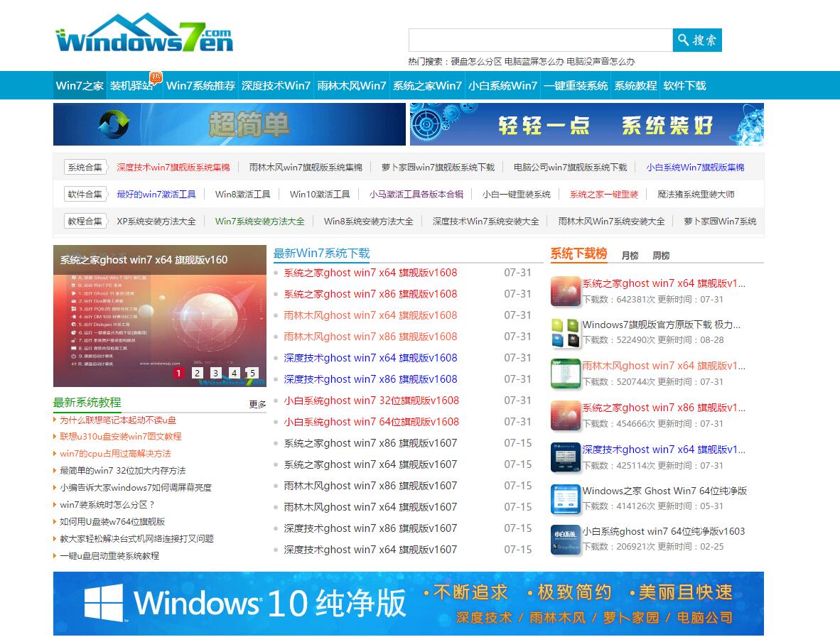
Task: Open the 联想u310u盘安装win7图文教程 tutorial link
Action: (120, 437)
